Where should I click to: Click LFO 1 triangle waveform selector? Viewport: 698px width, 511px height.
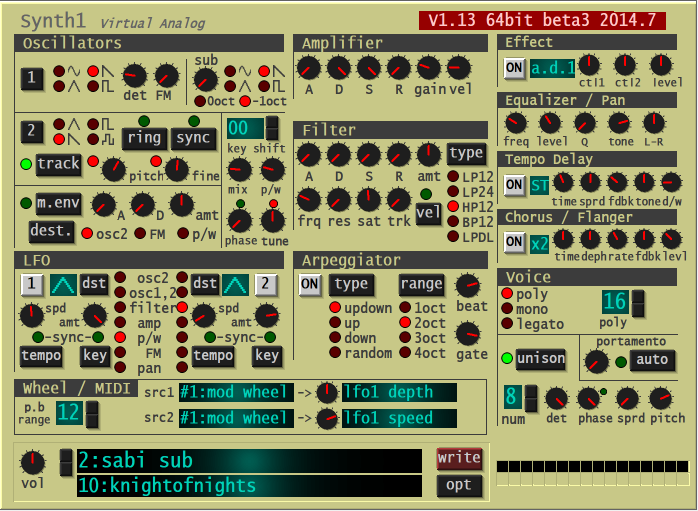point(63,285)
